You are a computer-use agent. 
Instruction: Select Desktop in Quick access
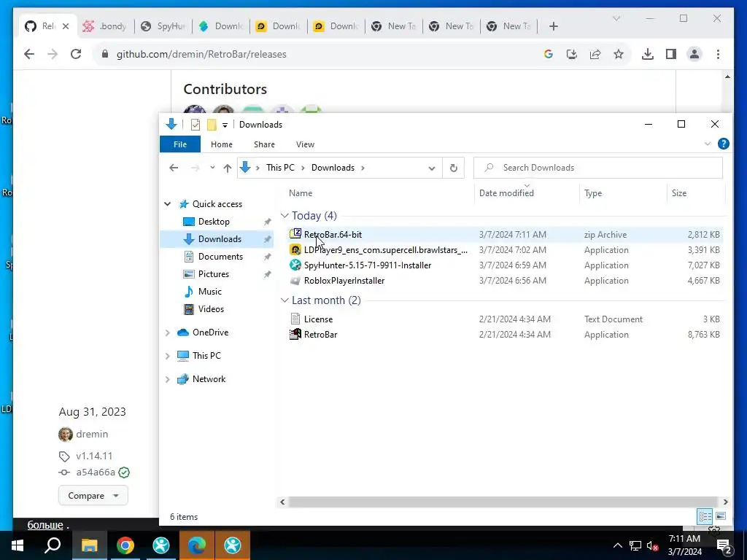coord(214,222)
